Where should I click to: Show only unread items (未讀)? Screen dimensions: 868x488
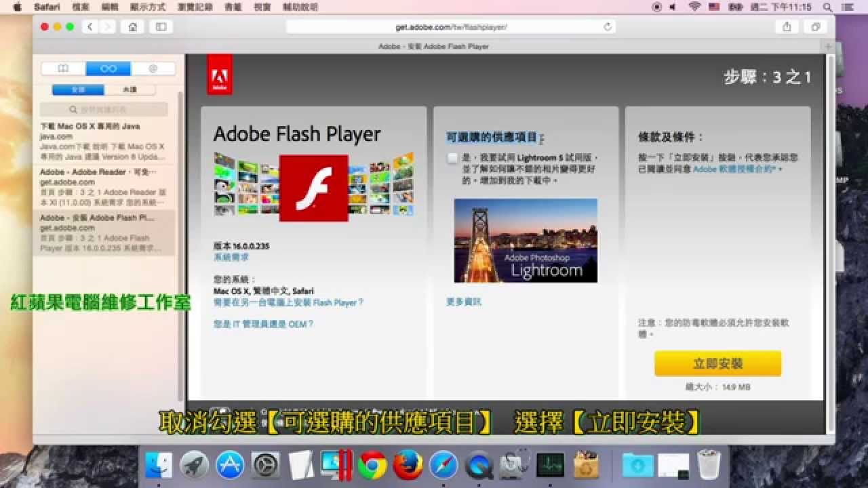pyautogui.click(x=130, y=89)
